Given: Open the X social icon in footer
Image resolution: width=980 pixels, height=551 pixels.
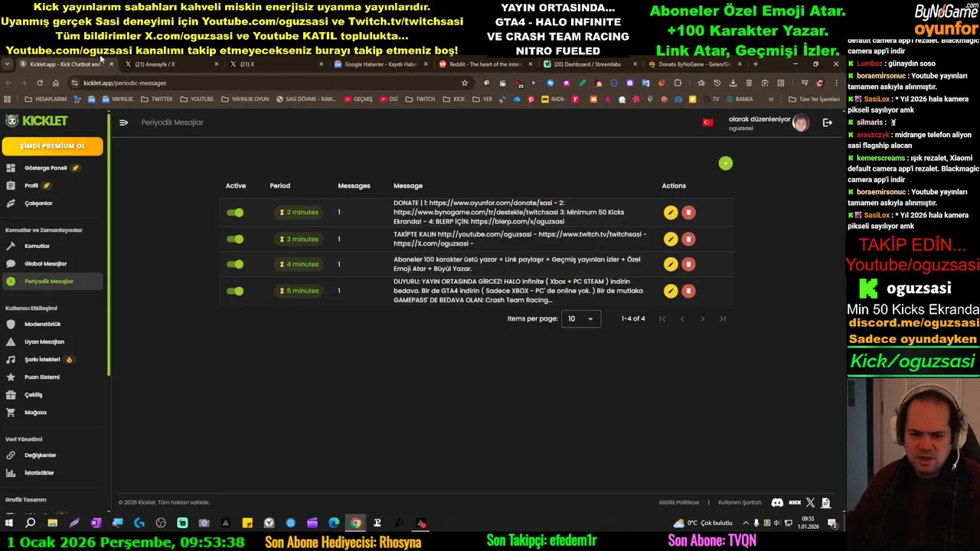Looking at the screenshot, I should pos(810,503).
